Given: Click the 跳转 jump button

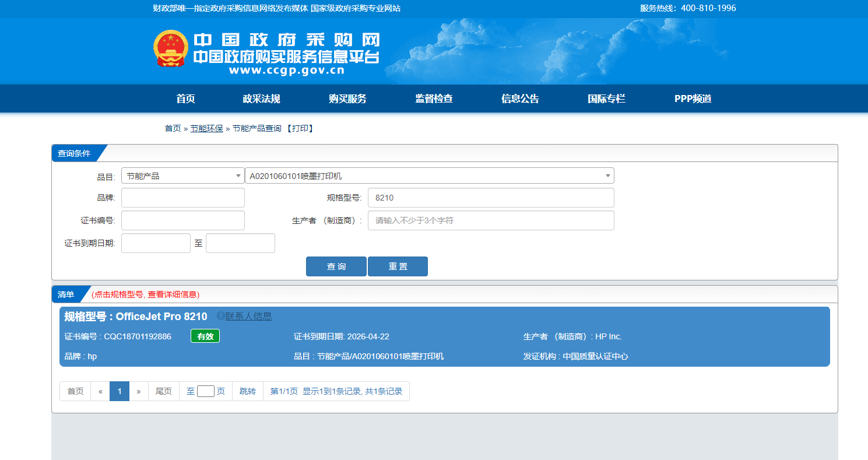Looking at the screenshot, I should coord(248,391).
